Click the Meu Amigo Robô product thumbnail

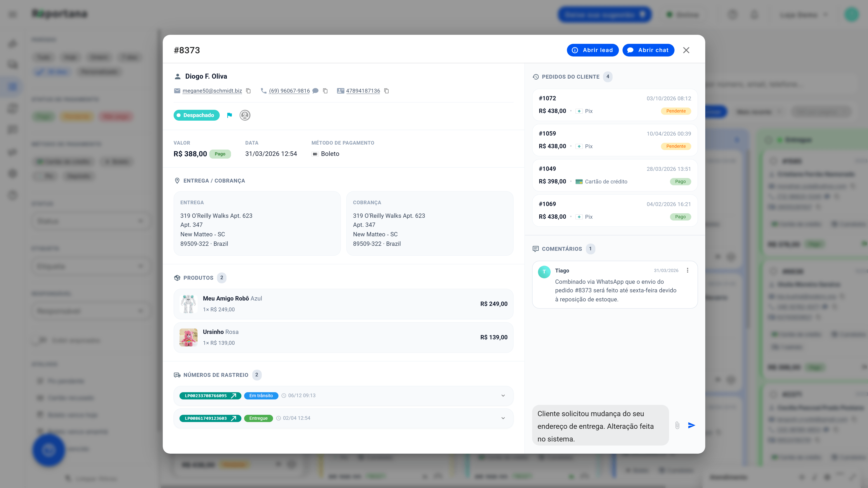click(188, 304)
